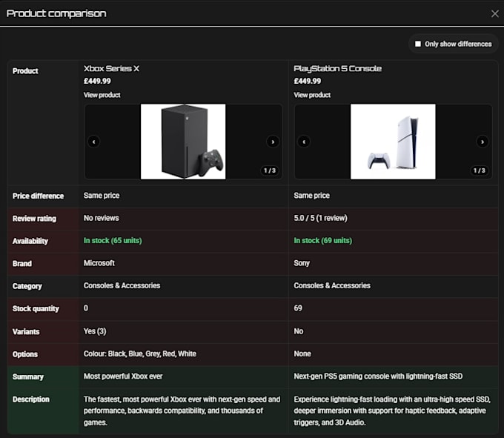Click the Availability row label
The width and height of the screenshot is (504, 438).
pyautogui.click(x=30, y=241)
